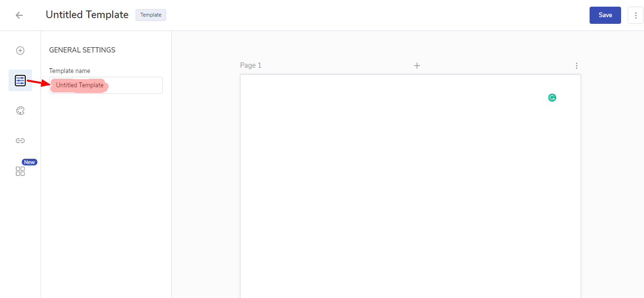Image resolution: width=644 pixels, height=298 pixels.
Task: Open the more options menu beside Save
Action: click(635, 15)
